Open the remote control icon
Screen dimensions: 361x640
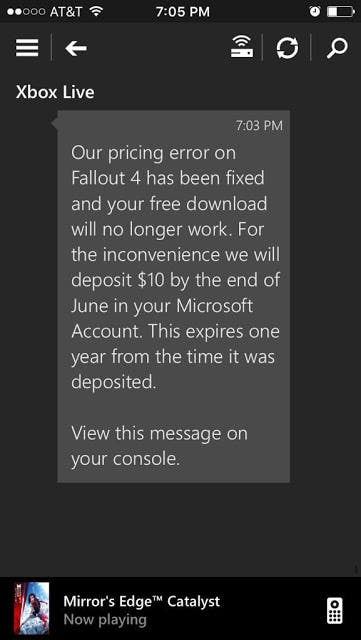[335, 611]
